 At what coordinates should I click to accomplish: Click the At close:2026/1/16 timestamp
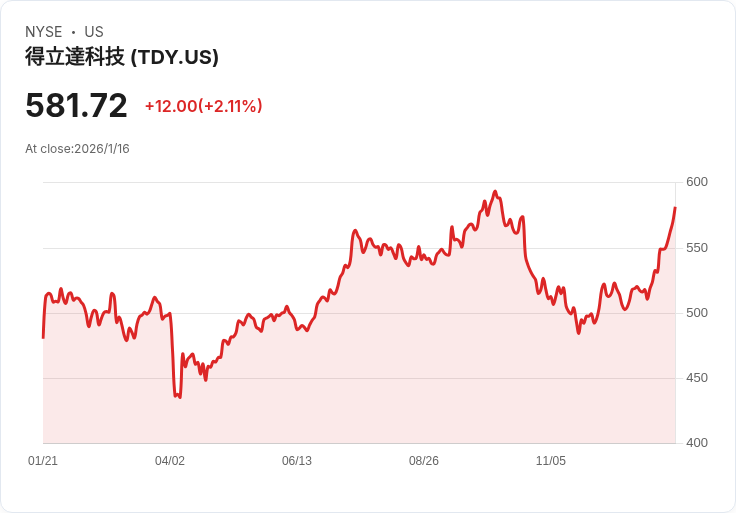coord(77,149)
